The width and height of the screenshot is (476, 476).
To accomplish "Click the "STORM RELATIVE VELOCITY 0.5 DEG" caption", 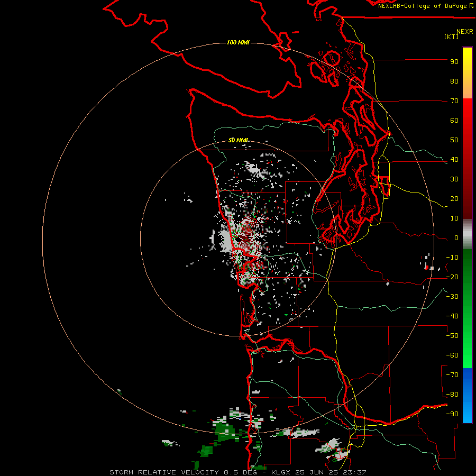I will [x=183, y=472].
